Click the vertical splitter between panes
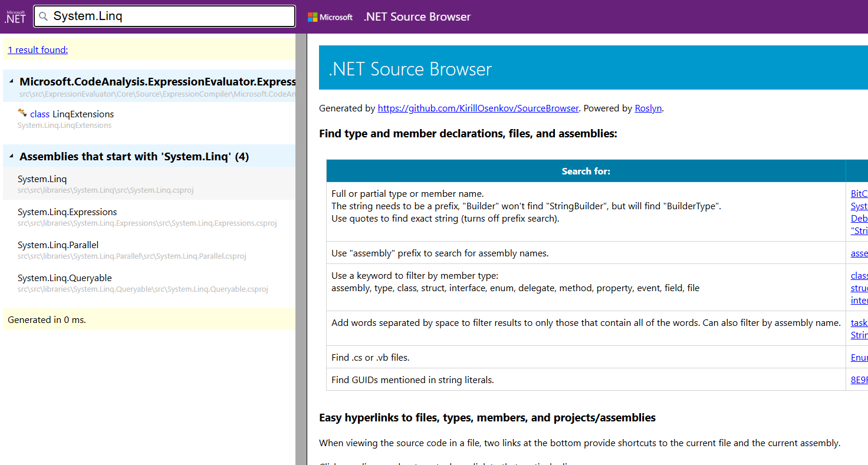 301,249
